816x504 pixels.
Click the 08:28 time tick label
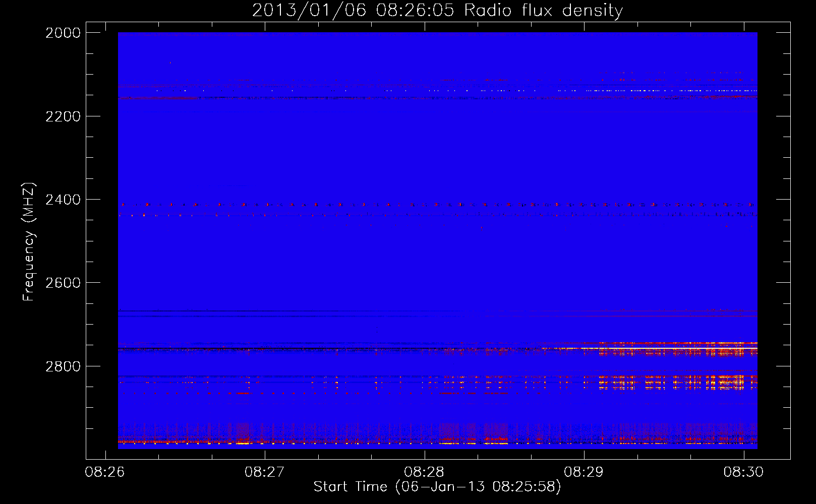[424, 472]
